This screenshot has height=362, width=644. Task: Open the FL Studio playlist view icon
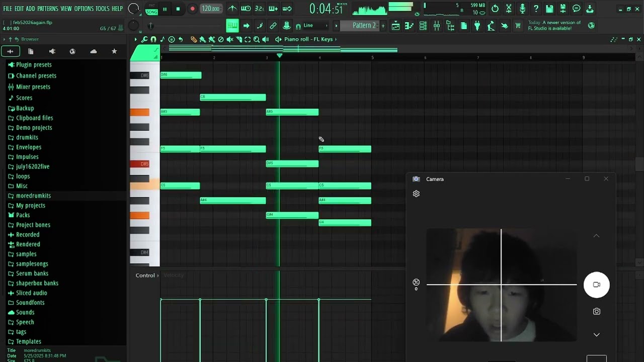[395, 26]
